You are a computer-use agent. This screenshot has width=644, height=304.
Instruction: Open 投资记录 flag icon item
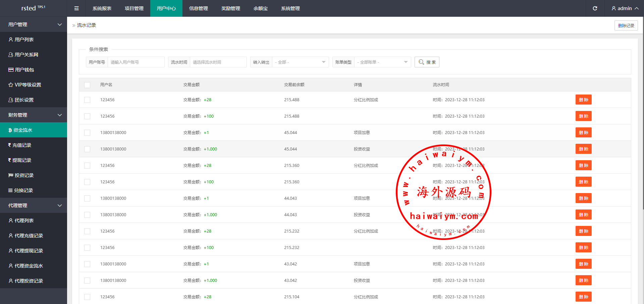tap(21, 175)
